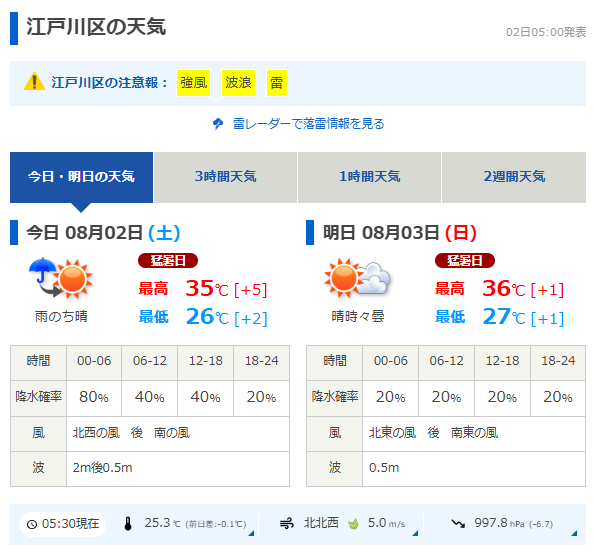Click the yellow warning triangle icon

pyautogui.click(x=34, y=81)
